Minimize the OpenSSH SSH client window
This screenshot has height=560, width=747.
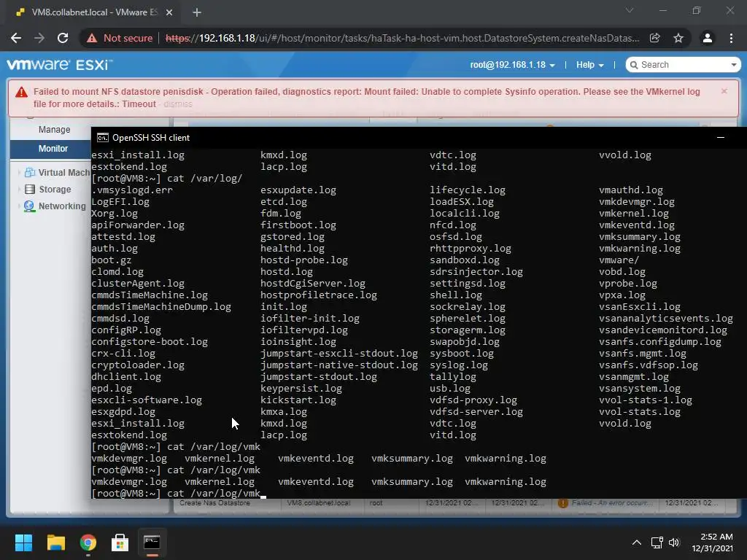[x=720, y=138]
